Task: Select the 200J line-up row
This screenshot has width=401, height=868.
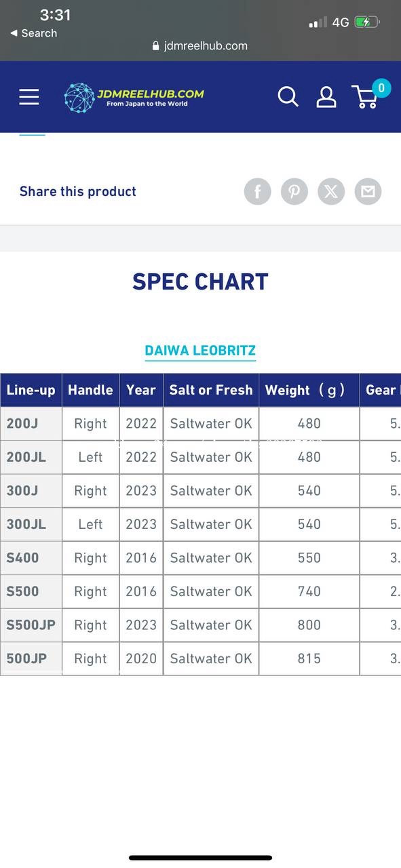Action: point(200,424)
